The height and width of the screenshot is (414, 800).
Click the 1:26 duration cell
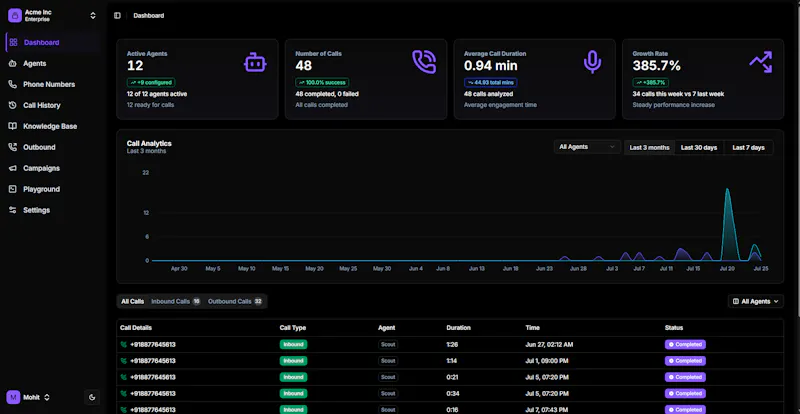[452, 345]
